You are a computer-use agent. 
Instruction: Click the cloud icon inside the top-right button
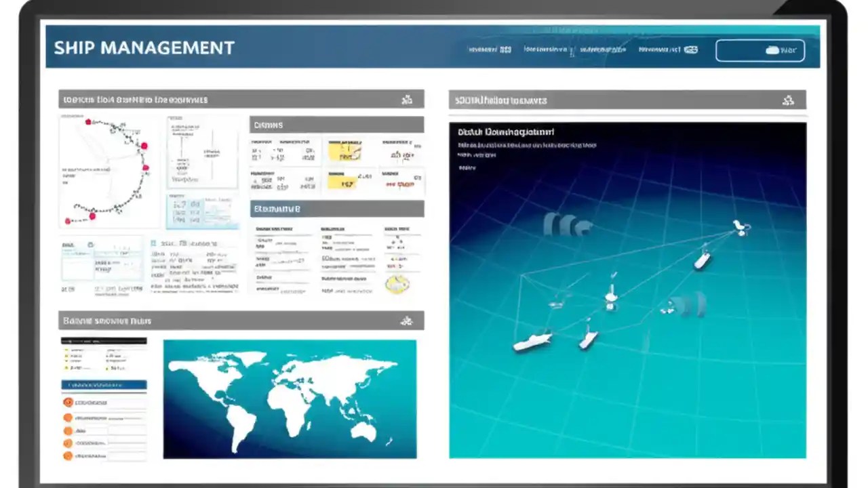772,49
